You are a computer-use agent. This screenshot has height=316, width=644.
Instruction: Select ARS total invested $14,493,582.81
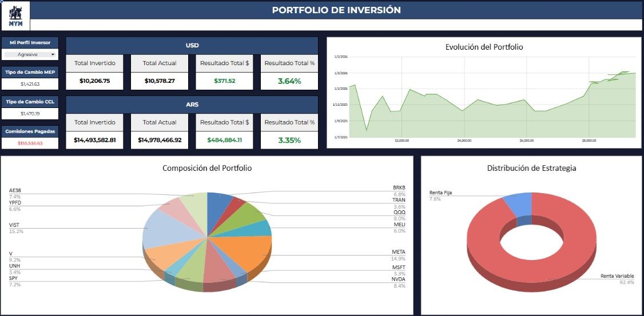(x=94, y=140)
